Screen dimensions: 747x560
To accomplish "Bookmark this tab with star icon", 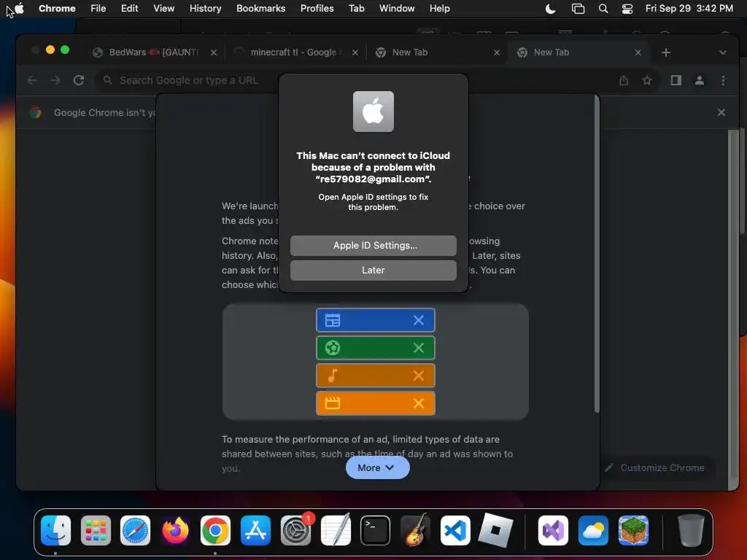I will click(x=647, y=80).
